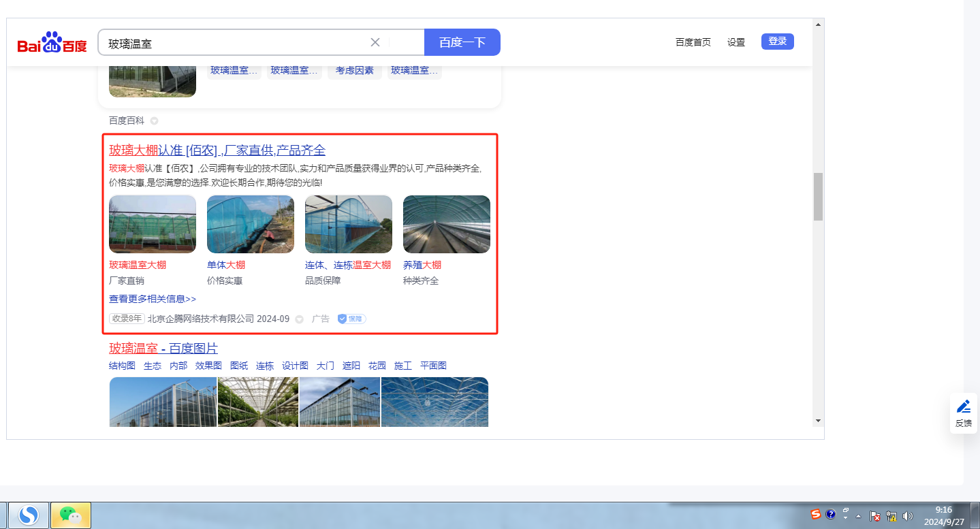Click the 连体、连栋温室大棚 thumbnail image

click(x=349, y=225)
